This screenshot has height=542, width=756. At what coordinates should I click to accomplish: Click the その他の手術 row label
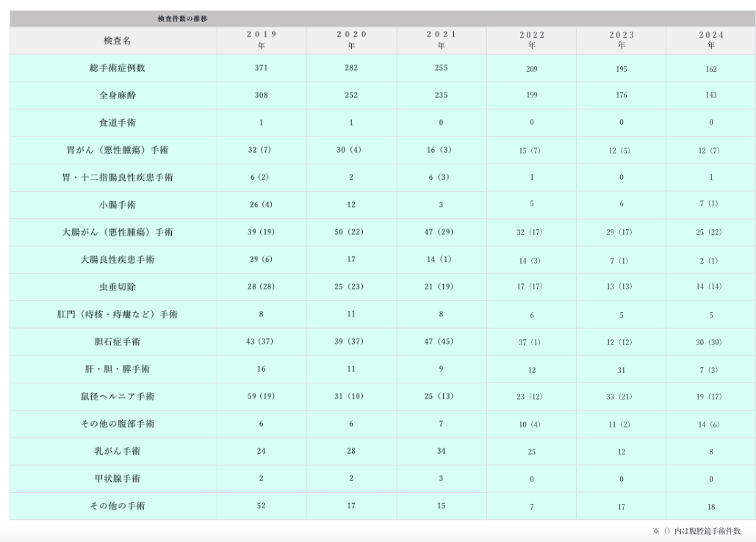pos(117,506)
